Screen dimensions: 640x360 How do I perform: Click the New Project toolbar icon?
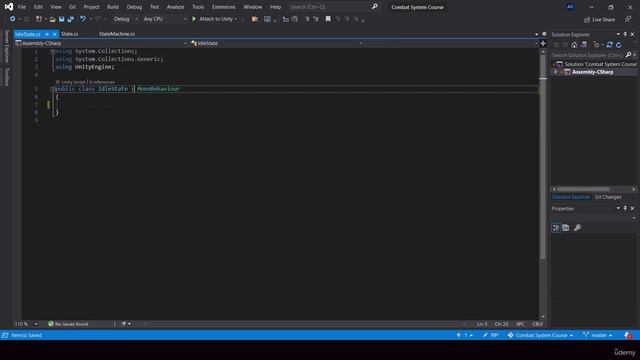pos(39,19)
